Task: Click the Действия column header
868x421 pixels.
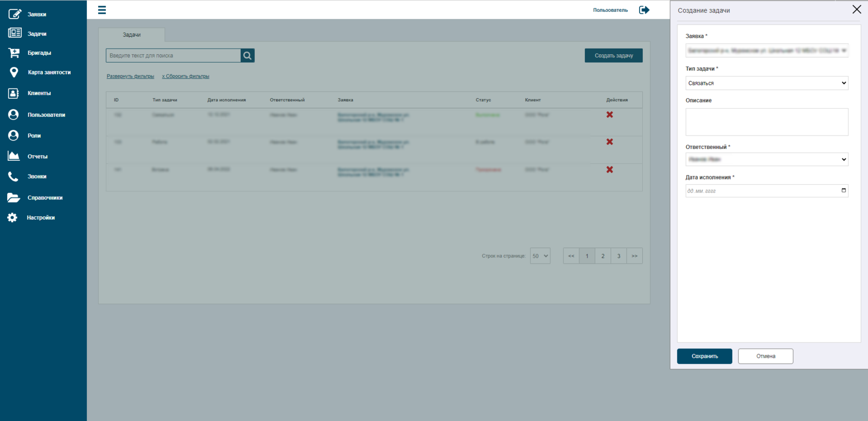Action: pos(617,100)
